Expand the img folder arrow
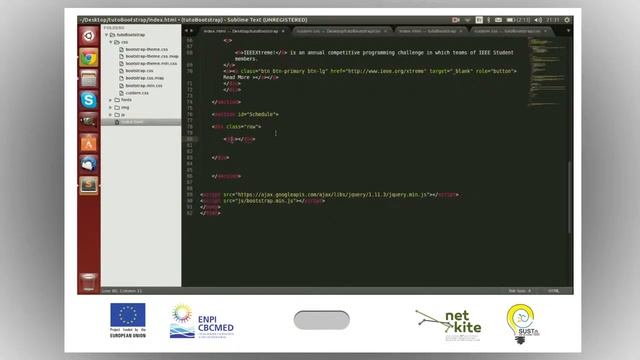 111,107
